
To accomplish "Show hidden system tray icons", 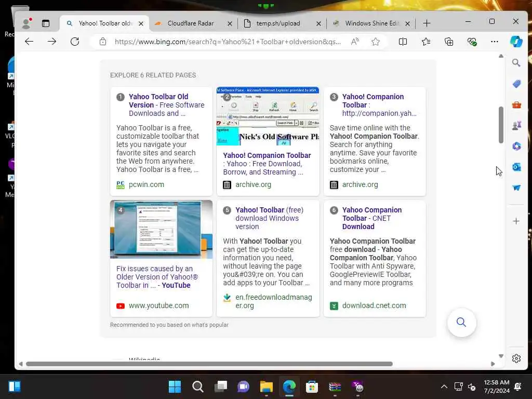I will click(444, 387).
